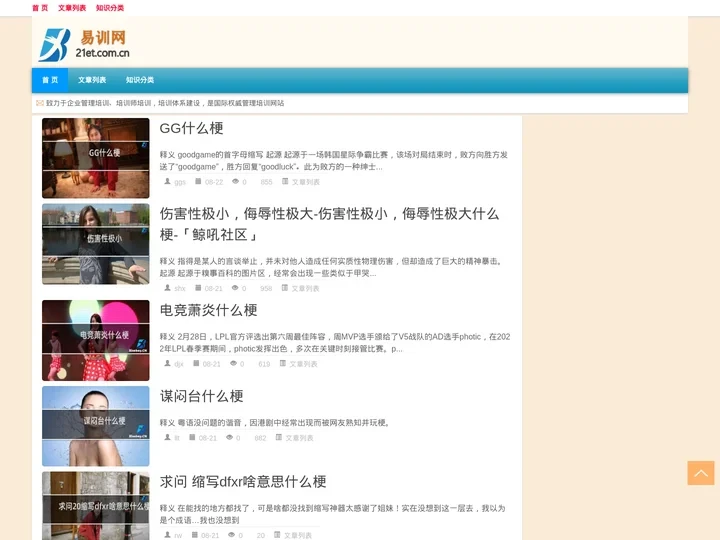Click the date icon under GG什么梗

pyautogui.click(x=198, y=181)
